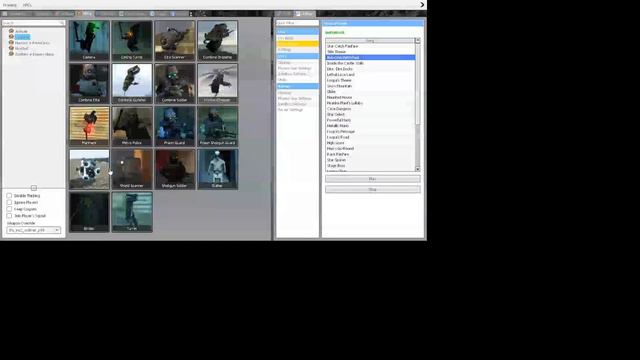This screenshot has width=640, height=360.
Task: Spawn the Manhack NPC
Action: pyautogui.click(x=89, y=126)
